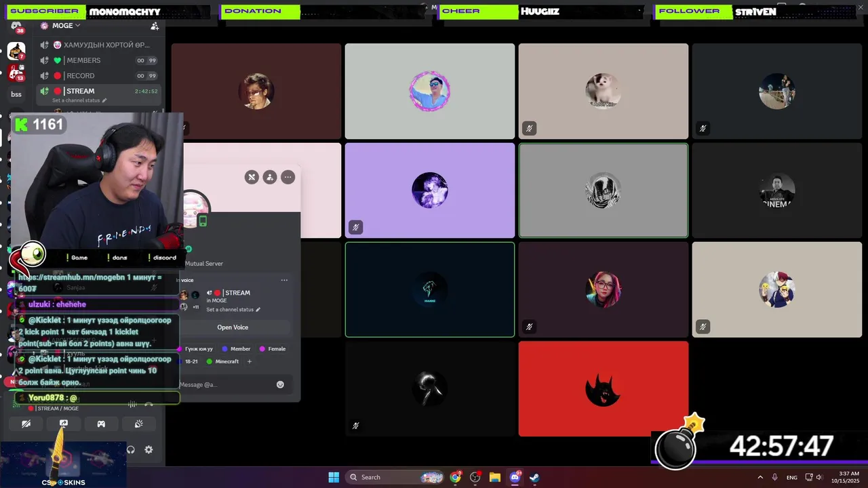Viewport: 868px width, 488px height.
Task: Open Google Chrome from the taskbar
Action: coord(456,477)
